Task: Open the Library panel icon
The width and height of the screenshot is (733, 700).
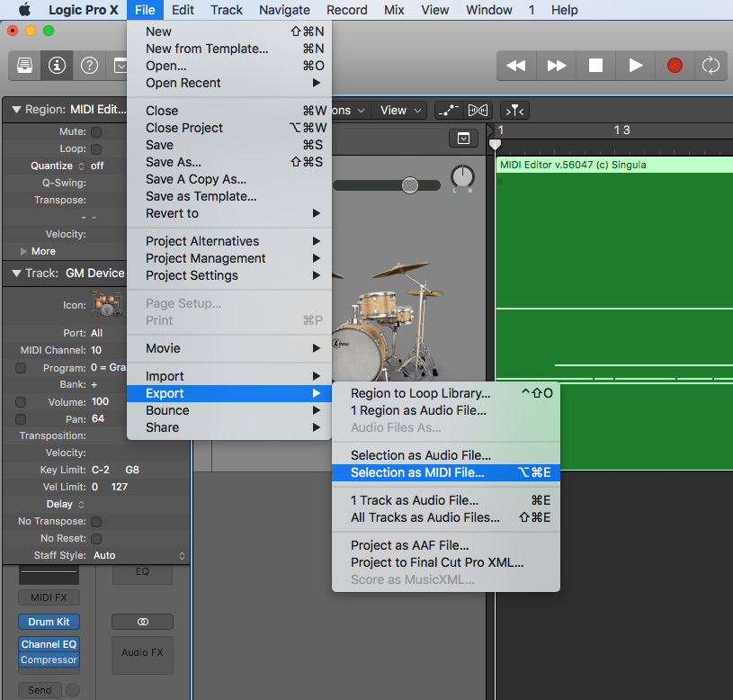Action: [x=25, y=66]
